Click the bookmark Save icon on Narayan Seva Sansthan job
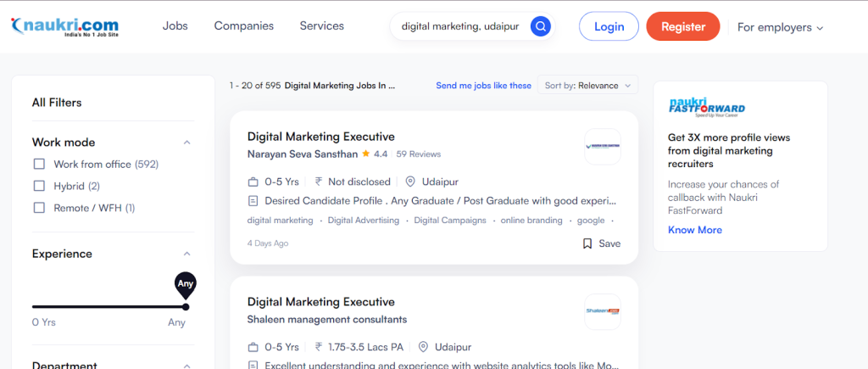The height and width of the screenshot is (369, 868). coord(587,243)
